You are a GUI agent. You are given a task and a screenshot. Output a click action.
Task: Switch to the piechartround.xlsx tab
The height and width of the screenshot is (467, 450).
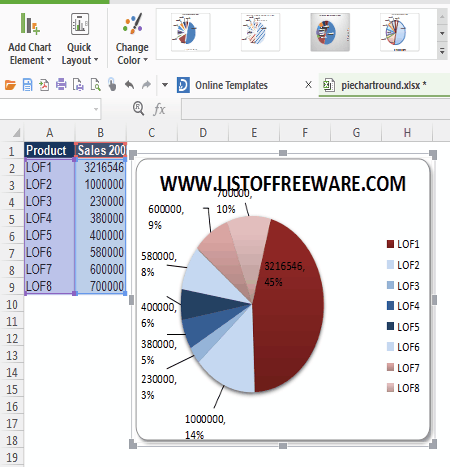pyautogui.click(x=384, y=85)
